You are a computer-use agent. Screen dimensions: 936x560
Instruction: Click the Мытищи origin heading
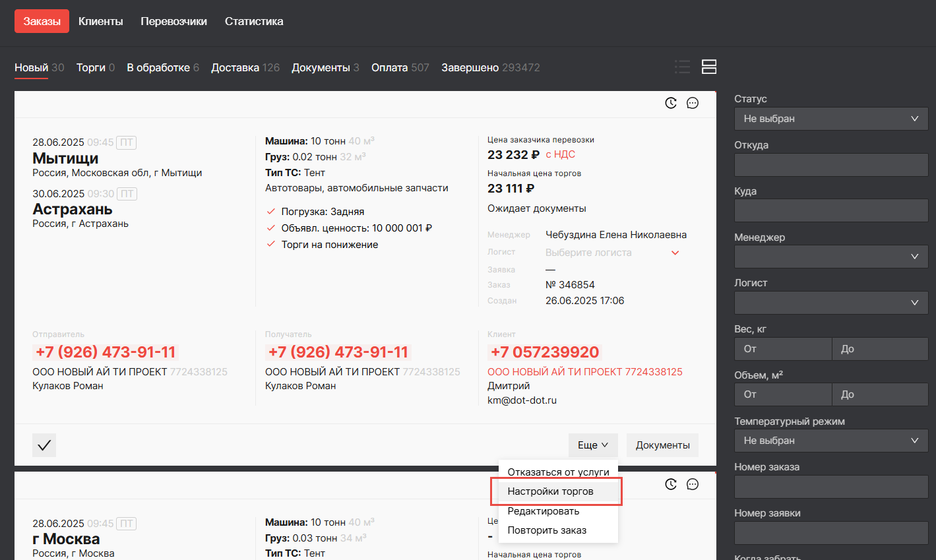tap(65, 158)
